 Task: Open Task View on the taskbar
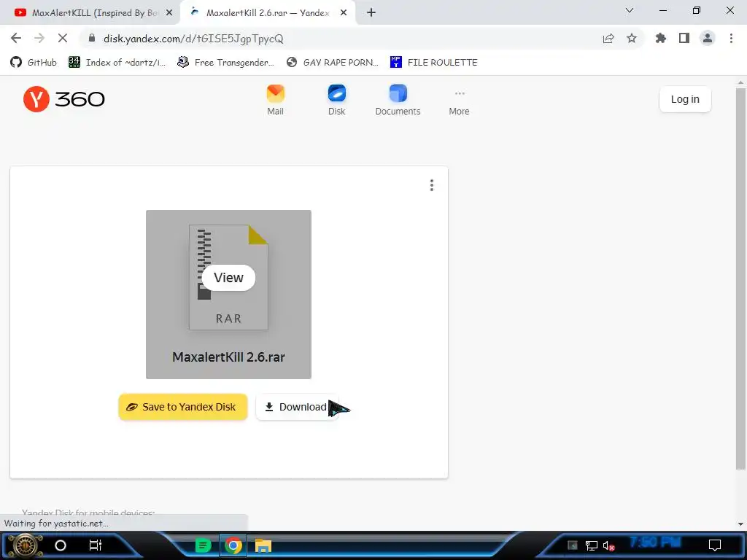point(96,545)
